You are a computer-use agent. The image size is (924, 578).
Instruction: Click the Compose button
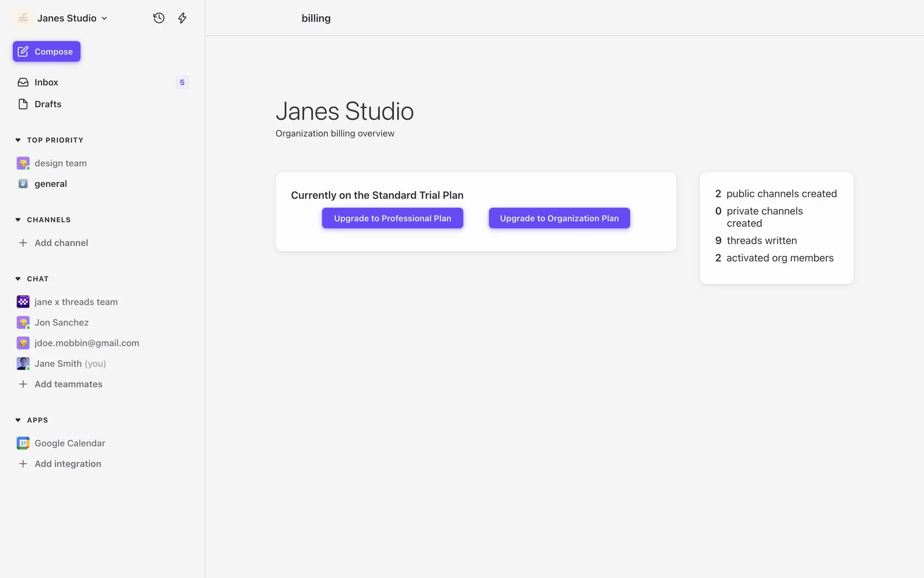pyautogui.click(x=47, y=52)
